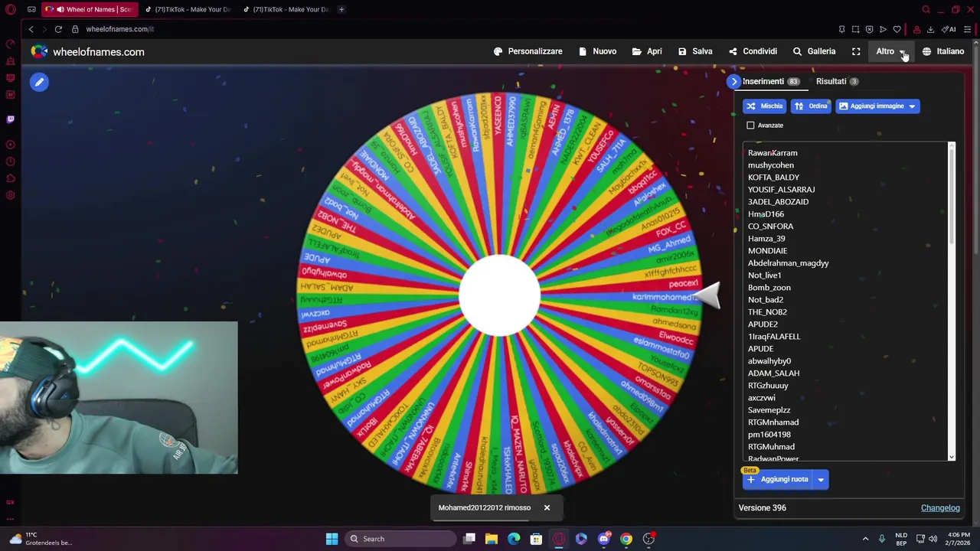The image size is (980, 551).
Task: Click Nuovo to create a new wheel
Action: coord(597,51)
